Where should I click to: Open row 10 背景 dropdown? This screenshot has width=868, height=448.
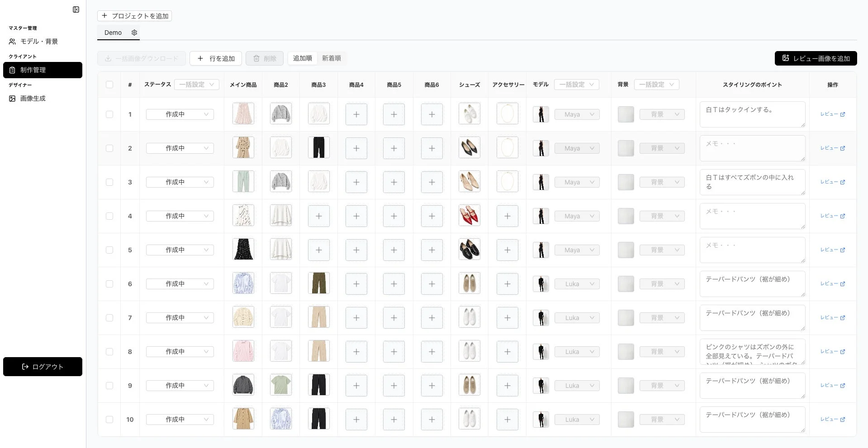point(662,420)
